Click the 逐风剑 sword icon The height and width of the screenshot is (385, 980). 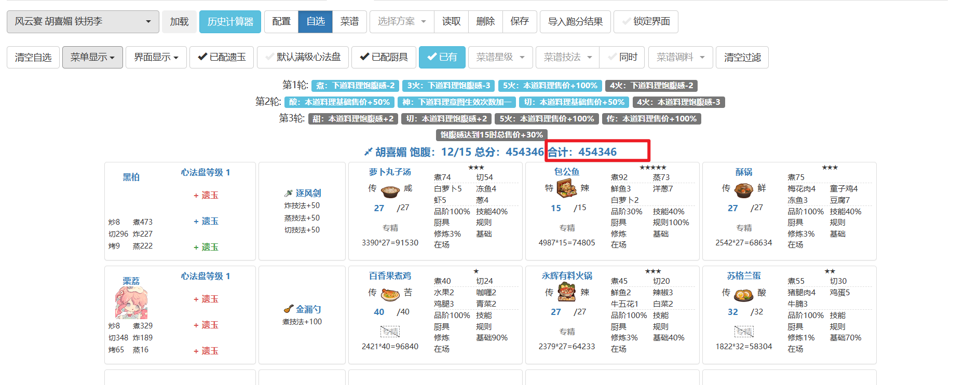click(x=289, y=193)
